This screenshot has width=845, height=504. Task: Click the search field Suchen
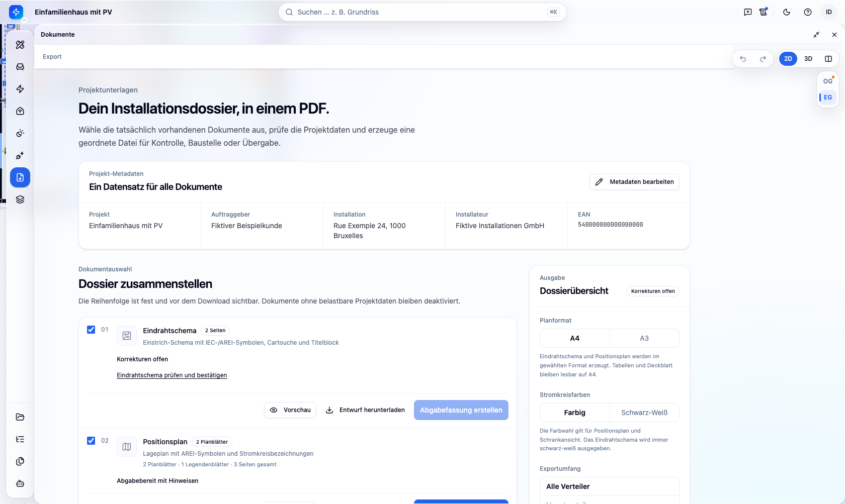pos(422,12)
